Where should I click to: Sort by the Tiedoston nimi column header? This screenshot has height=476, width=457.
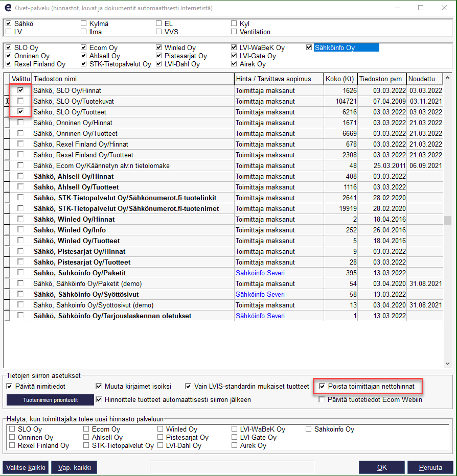(133, 79)
